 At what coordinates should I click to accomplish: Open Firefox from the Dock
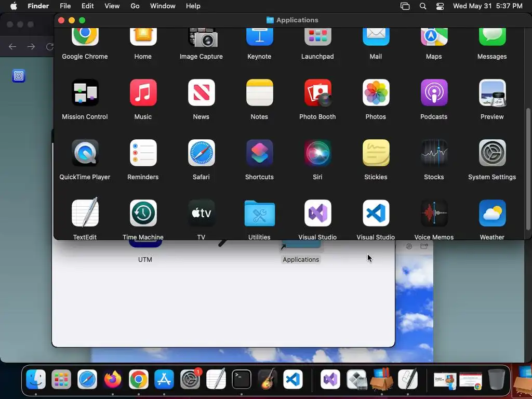coord(113,379)
